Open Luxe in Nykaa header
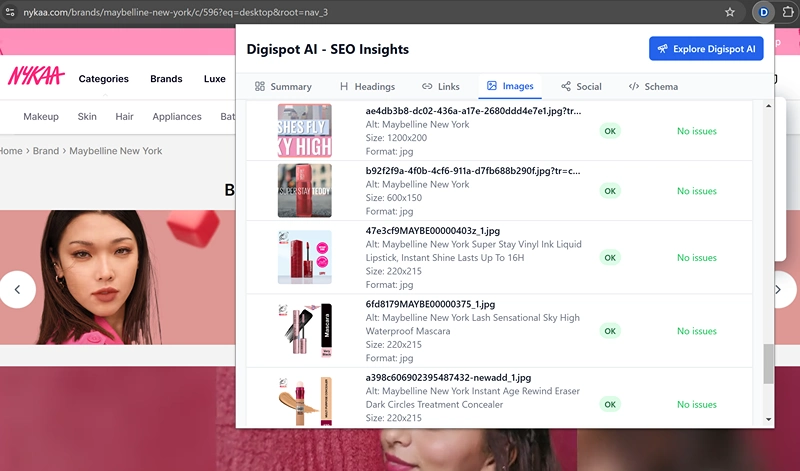 (215, 79)
